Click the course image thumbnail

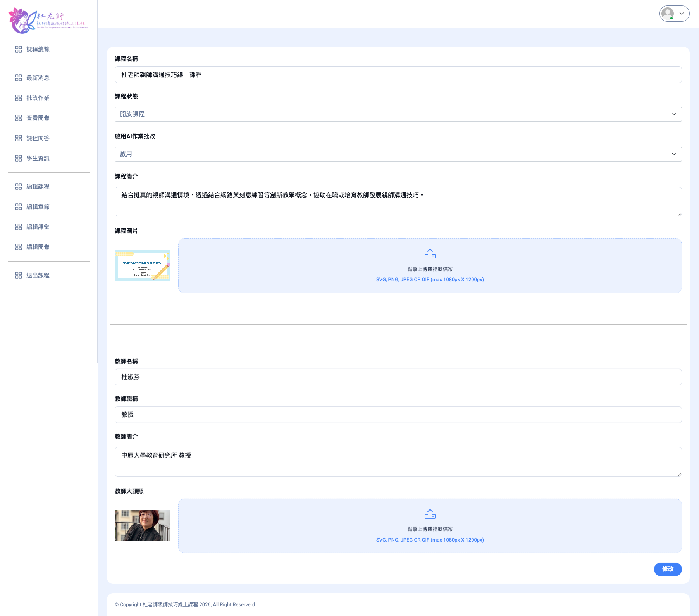(x=142, y=266)
